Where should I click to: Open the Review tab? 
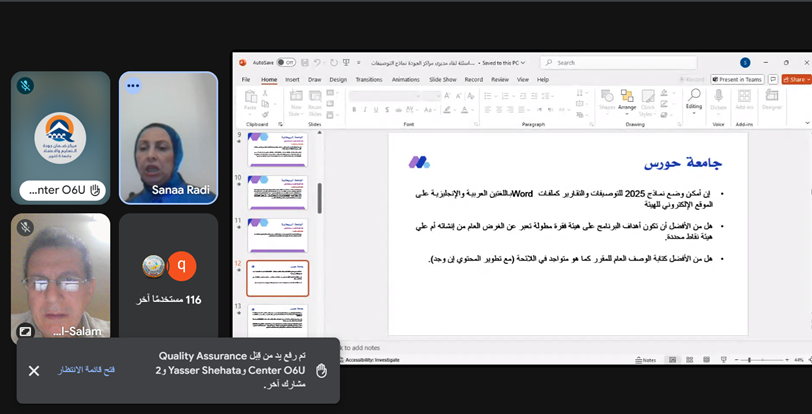pos(500,80)
